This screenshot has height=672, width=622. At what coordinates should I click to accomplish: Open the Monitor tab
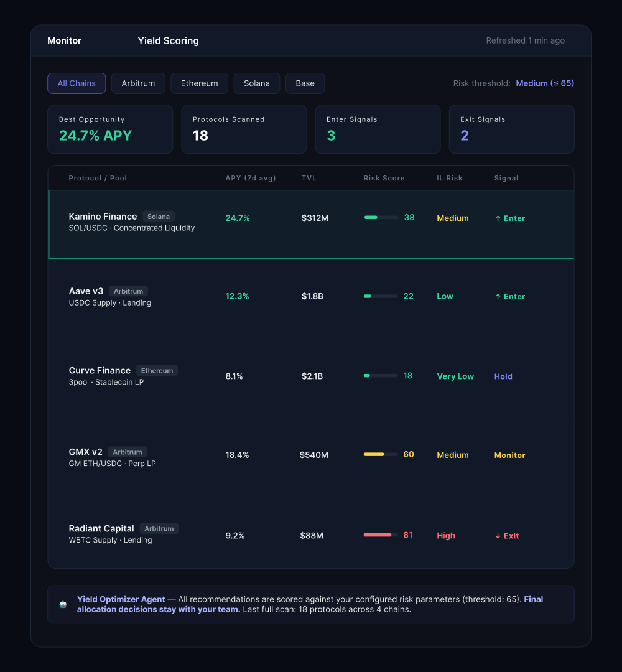(x=64, y=40)
